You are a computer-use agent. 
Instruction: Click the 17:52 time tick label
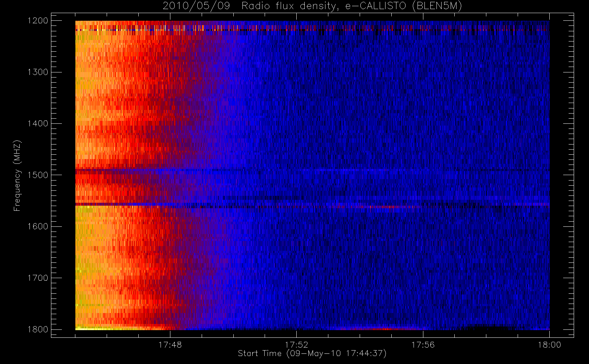coord(296,345)
